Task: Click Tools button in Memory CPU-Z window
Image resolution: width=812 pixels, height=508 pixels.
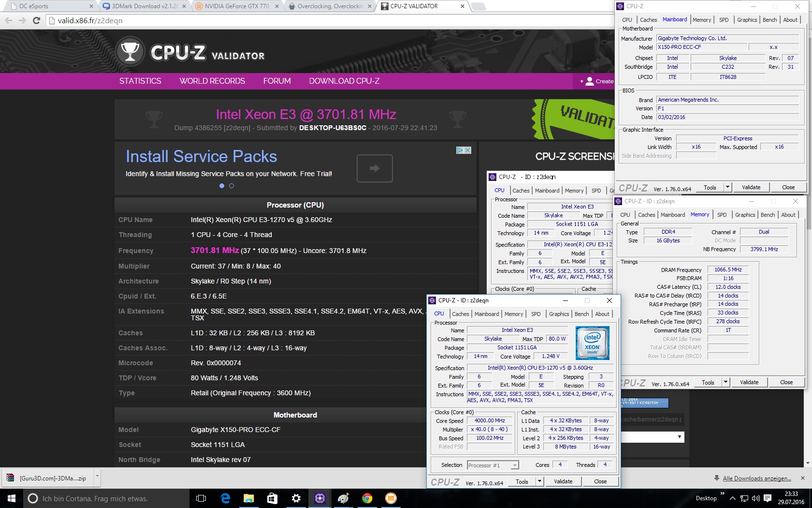Action: (708, 382)
